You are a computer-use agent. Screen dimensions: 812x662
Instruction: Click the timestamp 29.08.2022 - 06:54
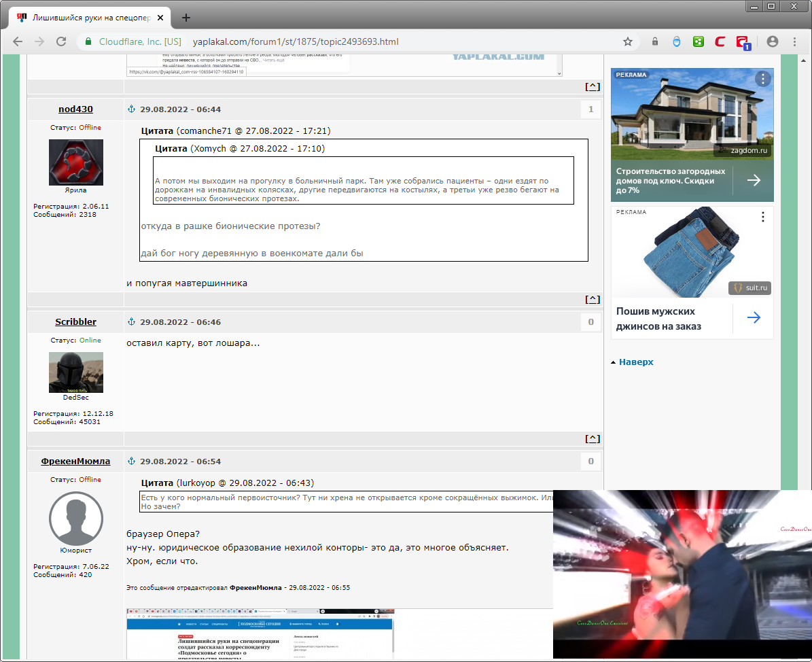point(180,461)
